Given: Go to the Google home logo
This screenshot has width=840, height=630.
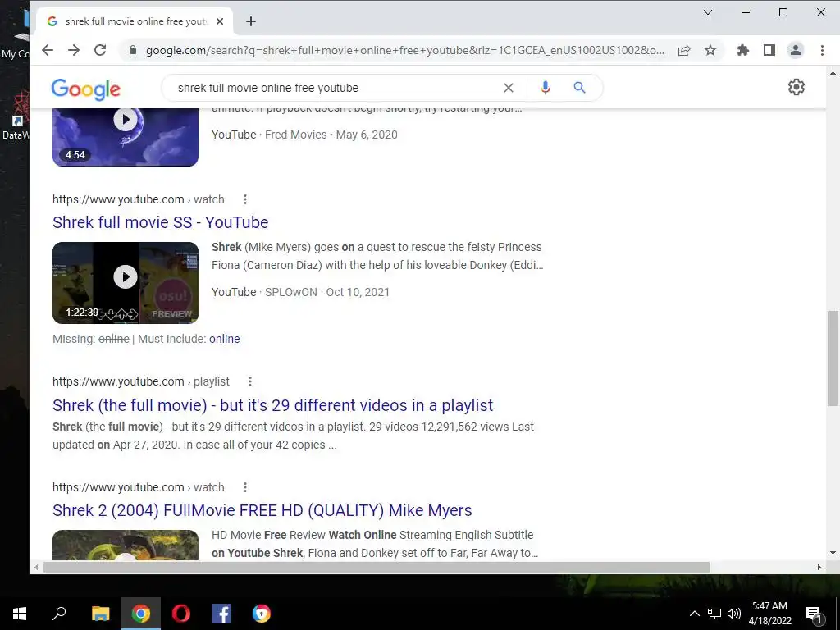Looking at the screenshot, I should pos(85,89).
